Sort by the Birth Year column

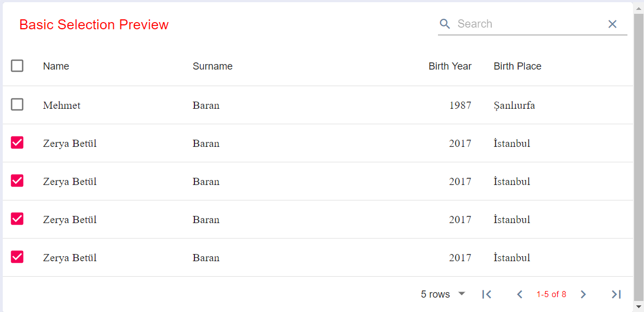[450, 66]
